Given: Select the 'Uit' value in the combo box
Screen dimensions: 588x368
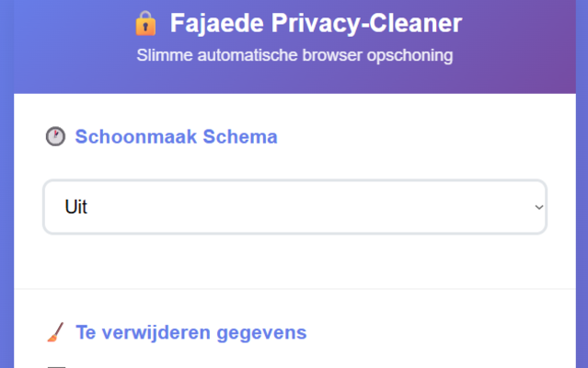Looking at the screenshot, I should (76, 207).
